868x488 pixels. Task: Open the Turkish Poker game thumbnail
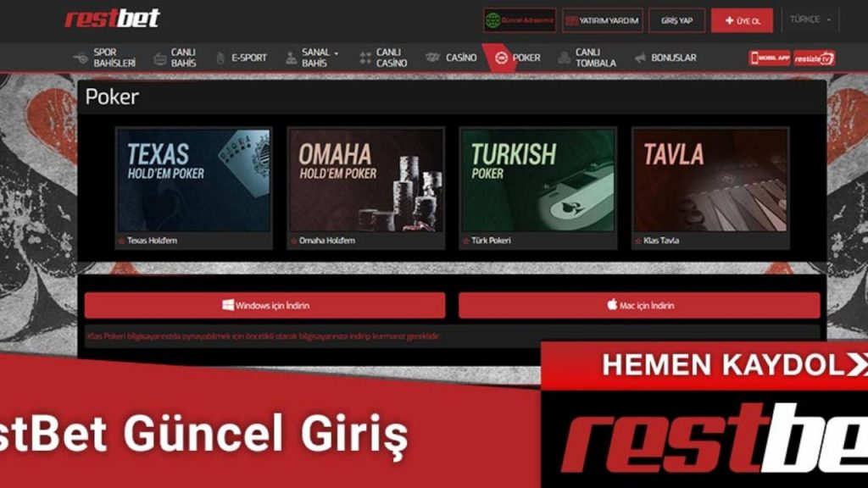pos(537,180)
